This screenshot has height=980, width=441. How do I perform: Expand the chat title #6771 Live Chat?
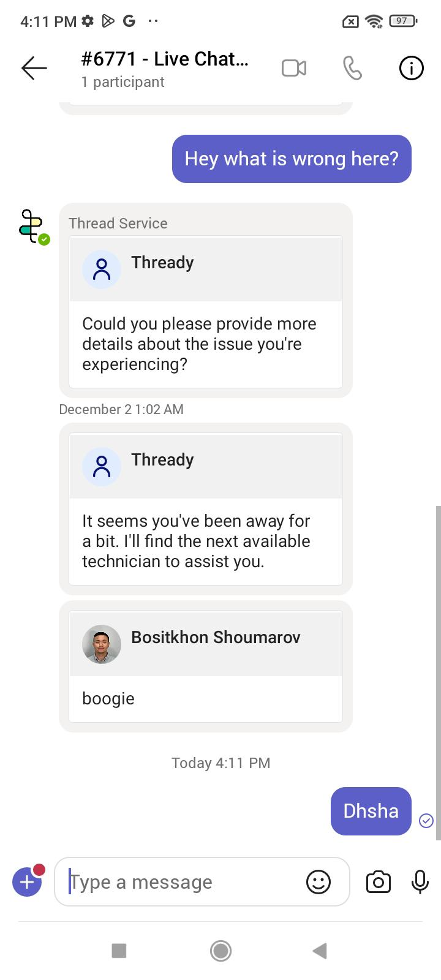164,59
